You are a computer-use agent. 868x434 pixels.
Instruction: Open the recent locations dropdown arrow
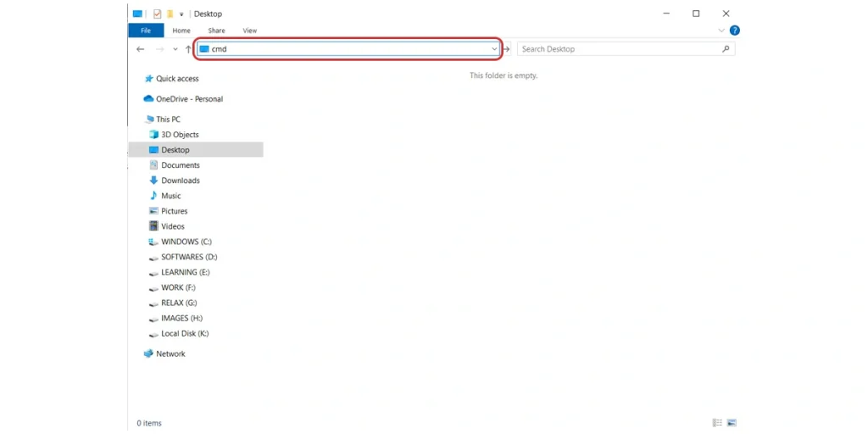tap(175, 49)
